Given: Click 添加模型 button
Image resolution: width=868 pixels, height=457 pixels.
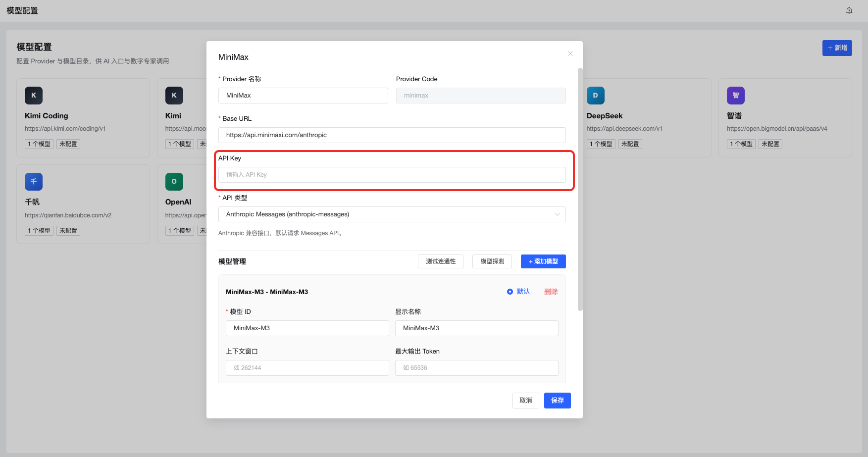Looking at the screenshot, I should coord(543,261).
